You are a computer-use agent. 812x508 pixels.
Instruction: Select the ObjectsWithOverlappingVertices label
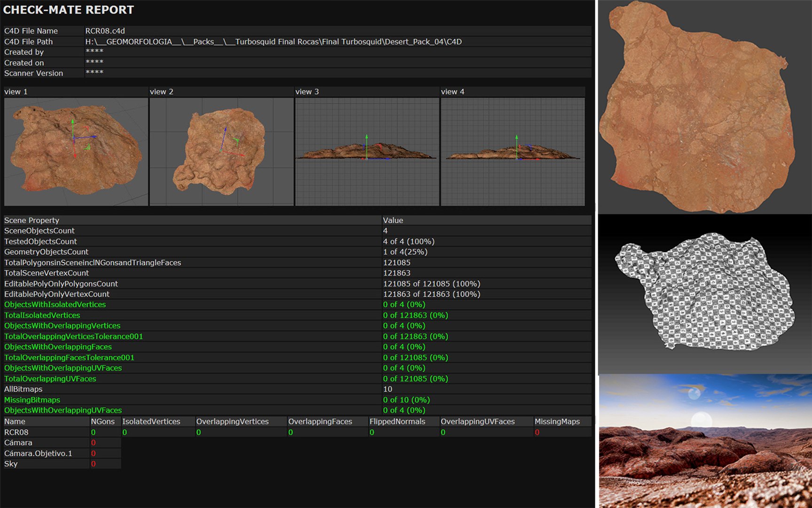click(x=62, y=326)
